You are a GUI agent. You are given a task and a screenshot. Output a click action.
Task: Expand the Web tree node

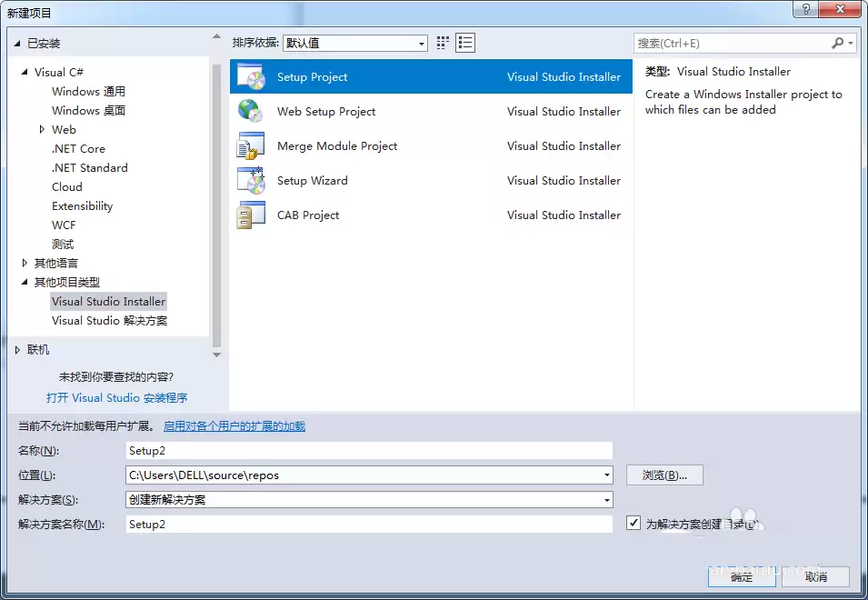tap(40, 129)
